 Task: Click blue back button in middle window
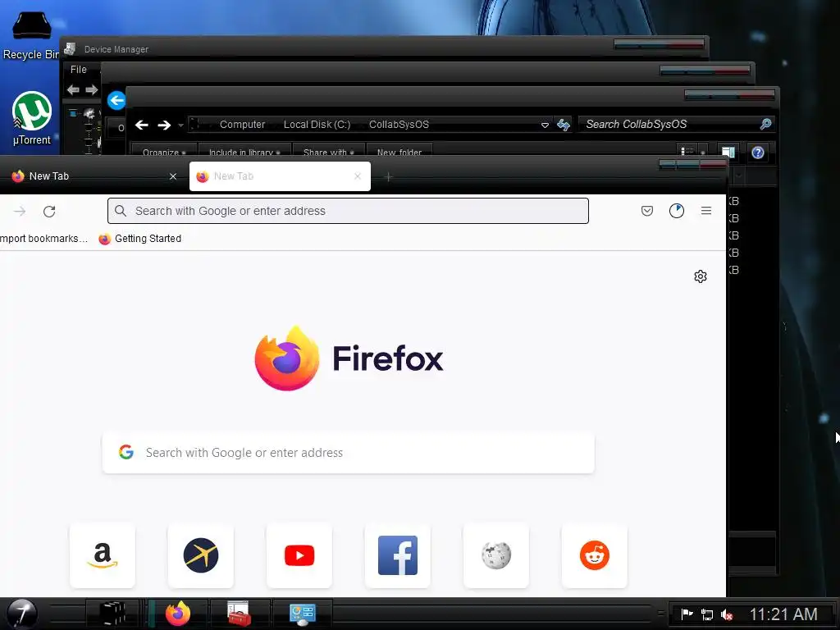pos(116,100)
